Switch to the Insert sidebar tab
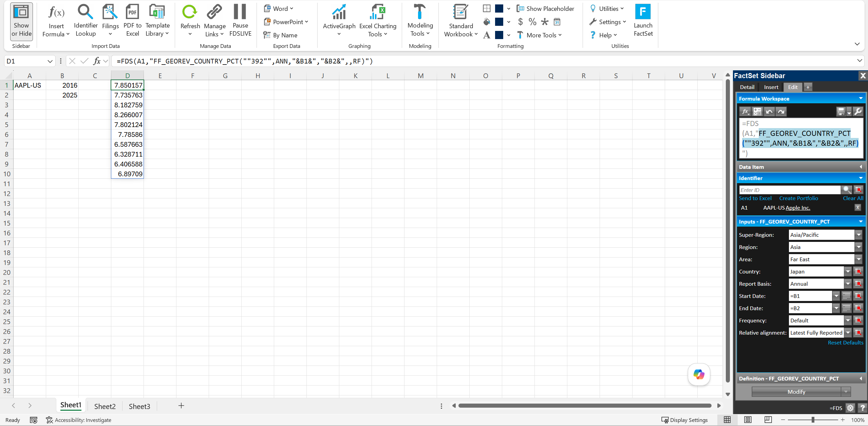The image size is (868, 426). pyautogui.click(x=771, y=87)
